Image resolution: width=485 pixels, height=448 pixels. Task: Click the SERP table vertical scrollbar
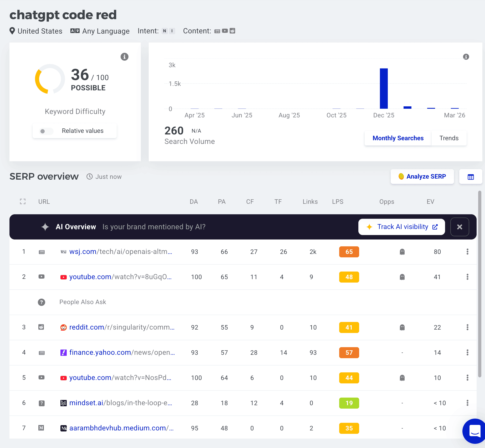(x=479, y=284)
